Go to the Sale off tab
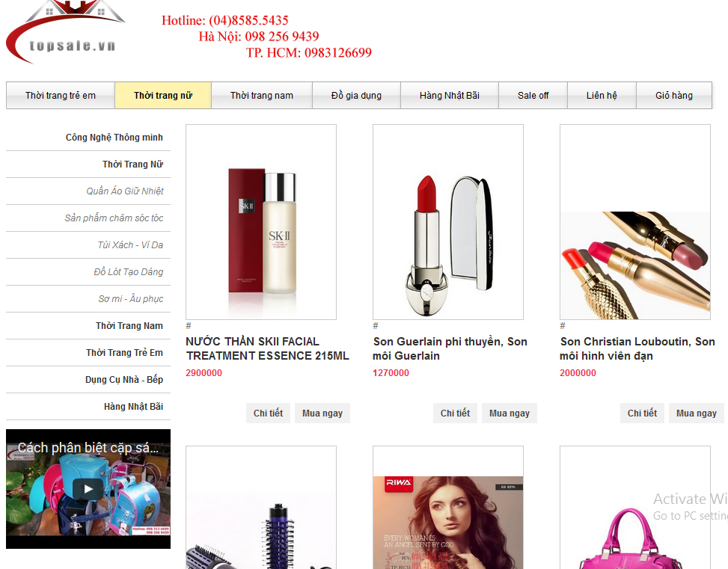The width and height of the screenshot is (728, 569). [533, 96]
